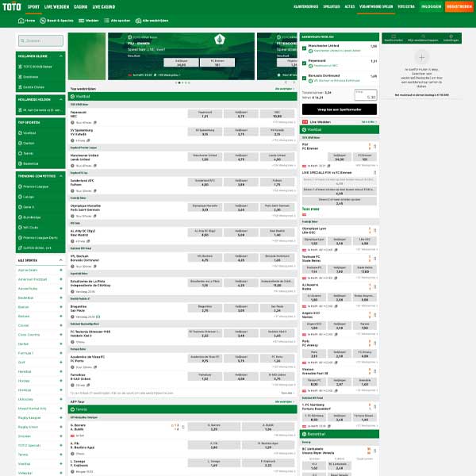This screenshot has height=476, width=476.
Task: Select Manchester United odds button in match row
Action: [205, 157]
